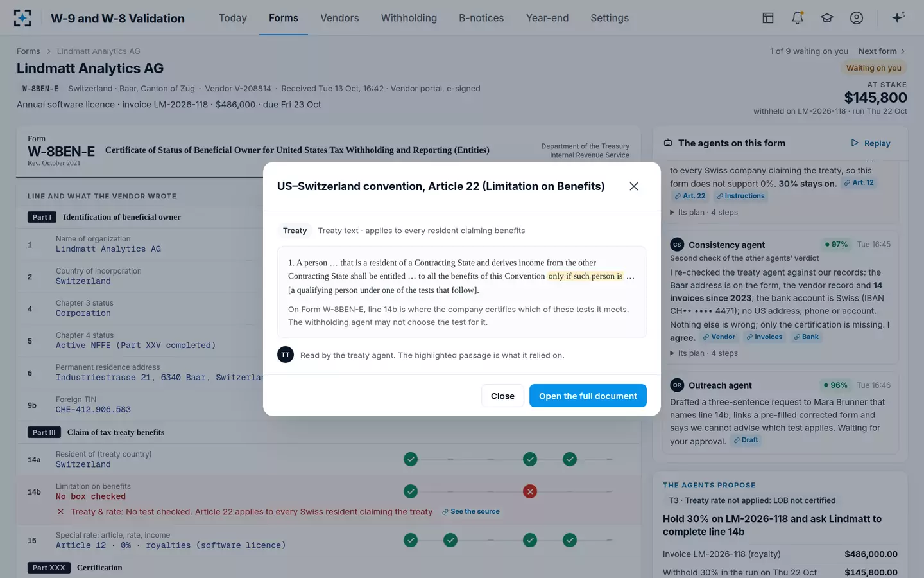Switch to the Today tab
Viewport: 924px width, 578px height.
[233, 18]
